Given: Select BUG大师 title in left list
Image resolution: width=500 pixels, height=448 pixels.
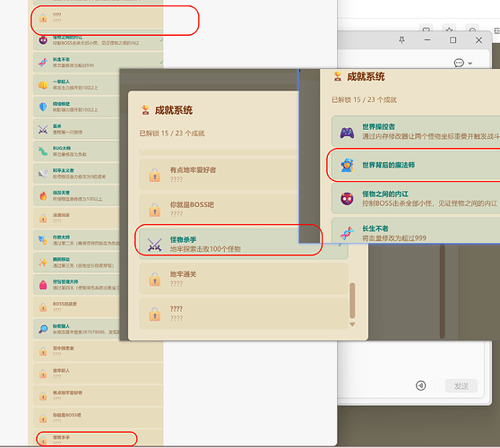Looking at the screenshot, I should click(62, 148).
